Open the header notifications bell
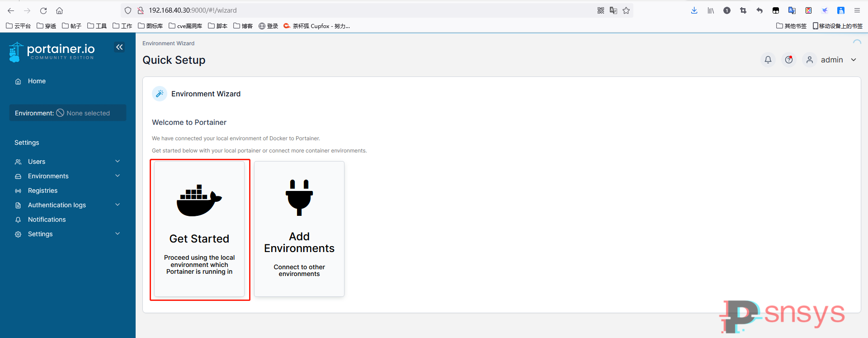 [x=768, y=60]
